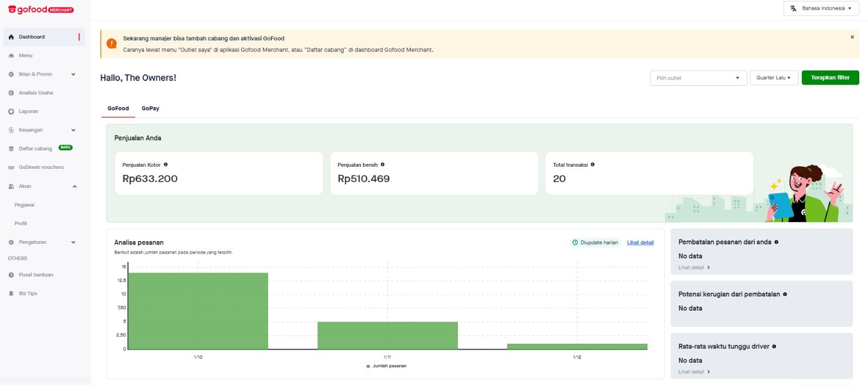Click the Total transaksi value 20
This screenshot has width=868, height=385.
pyautogui.click(x=559, y=179)
